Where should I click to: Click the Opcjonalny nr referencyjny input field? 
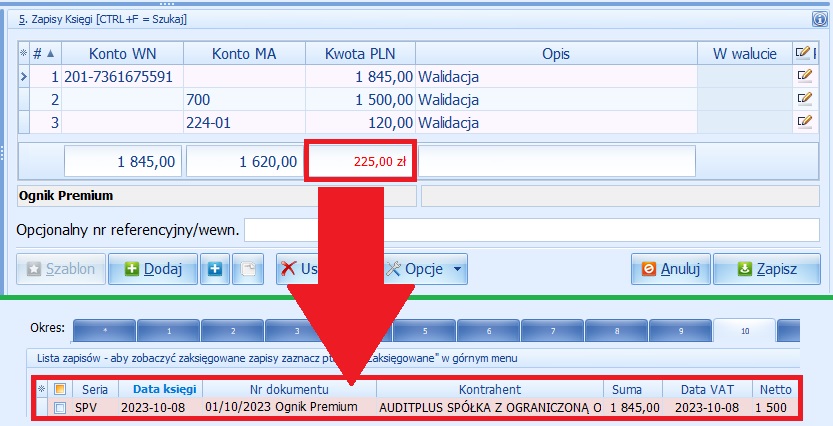pyautogui.click(x=532, y=230)
